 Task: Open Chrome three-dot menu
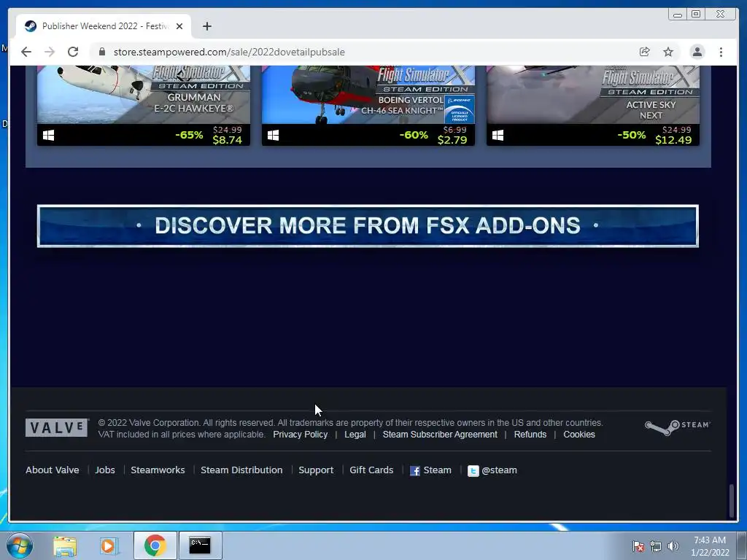tap(721, 52)
